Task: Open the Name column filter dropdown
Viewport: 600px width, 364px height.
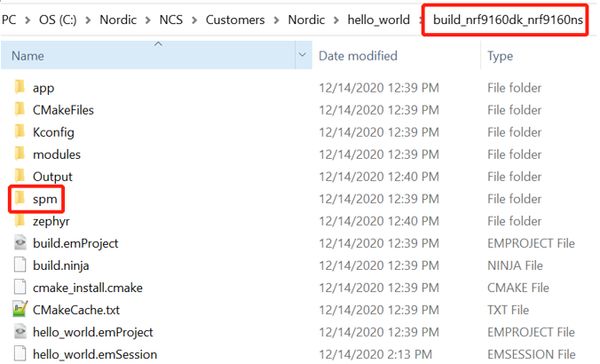Action: pyautogui.click(x=303, y=55)
